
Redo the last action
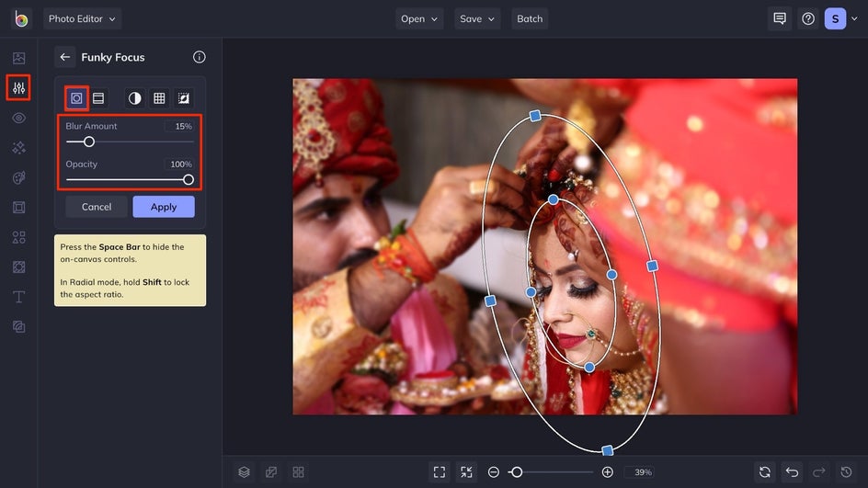click(819, 472)
